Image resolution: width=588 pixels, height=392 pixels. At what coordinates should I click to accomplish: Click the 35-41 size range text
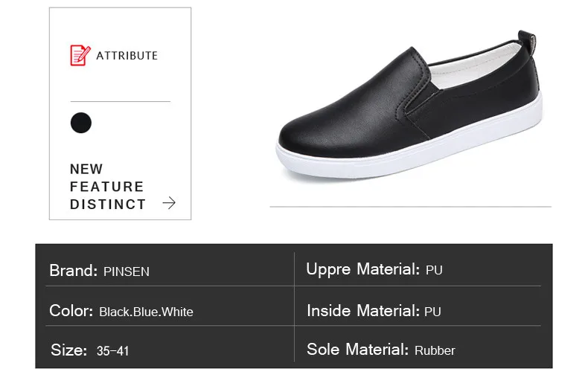[x=112, y=350]
